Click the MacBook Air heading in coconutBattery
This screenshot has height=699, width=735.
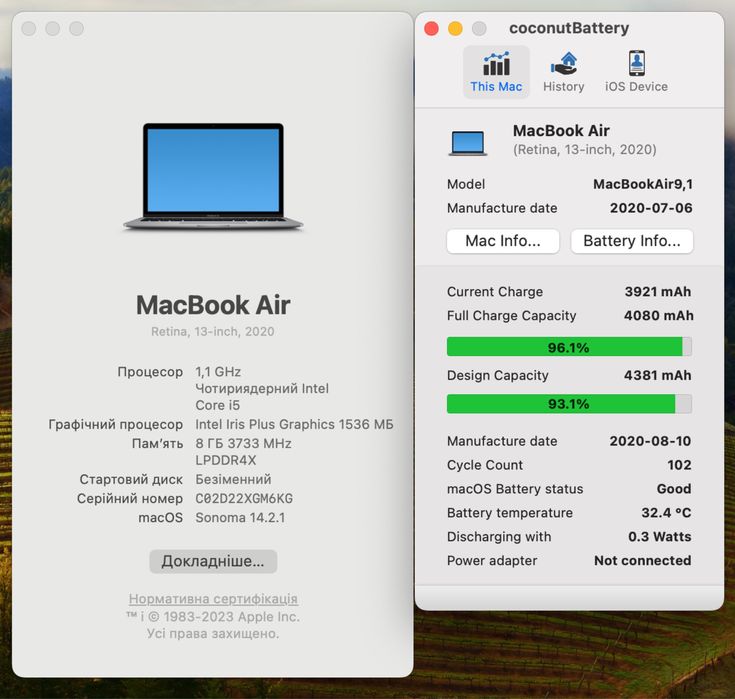tap(561, 130)
